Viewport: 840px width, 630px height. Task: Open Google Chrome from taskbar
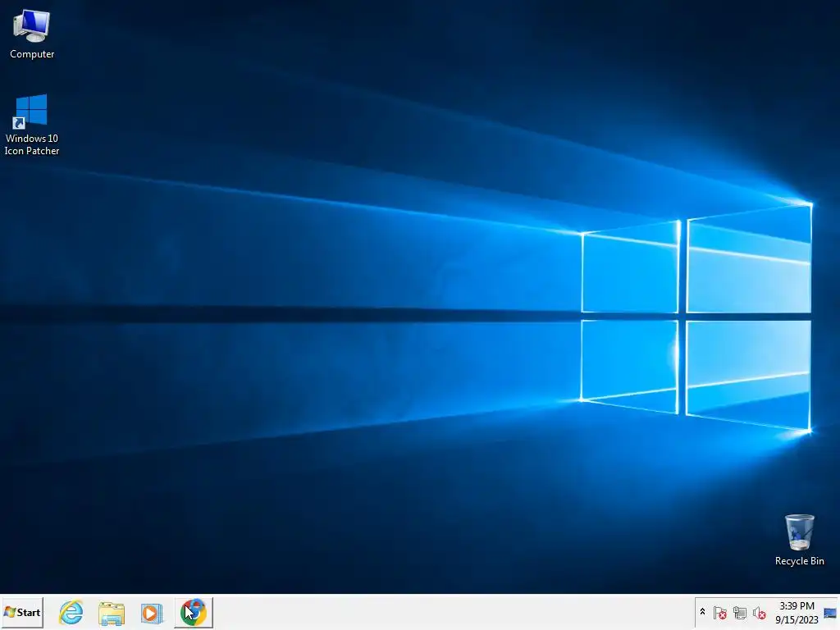pyautogui.click(x=194, y=612)
